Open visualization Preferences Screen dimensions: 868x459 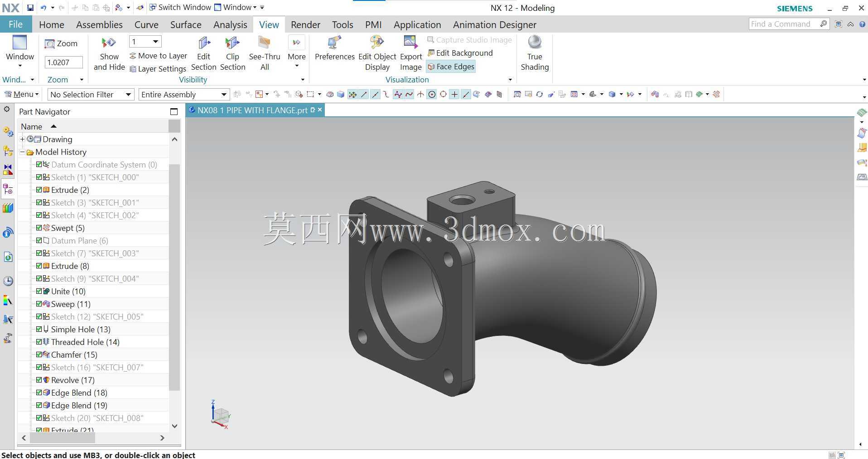pyautogui.click(x=334, y=48)
